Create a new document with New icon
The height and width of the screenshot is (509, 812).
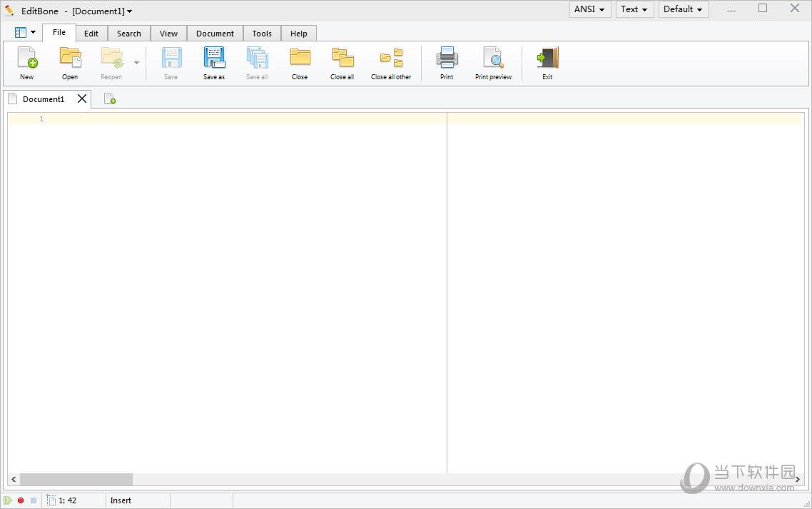point(27,57)
